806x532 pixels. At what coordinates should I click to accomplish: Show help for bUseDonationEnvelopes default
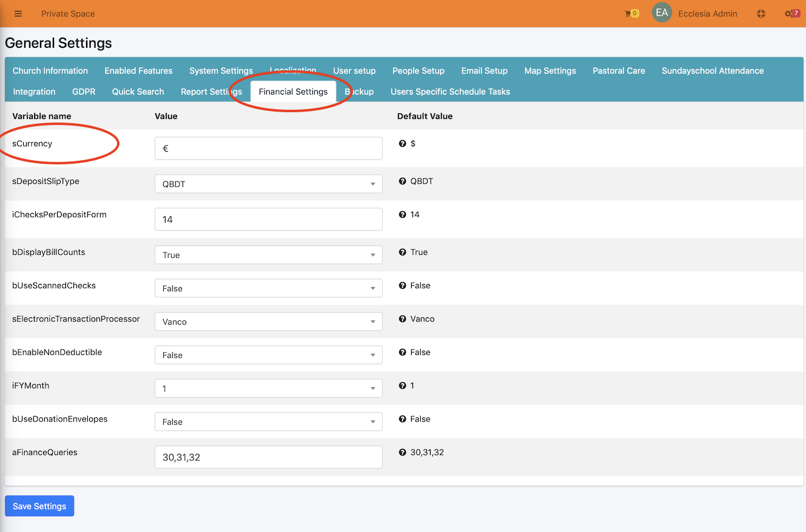402,419
